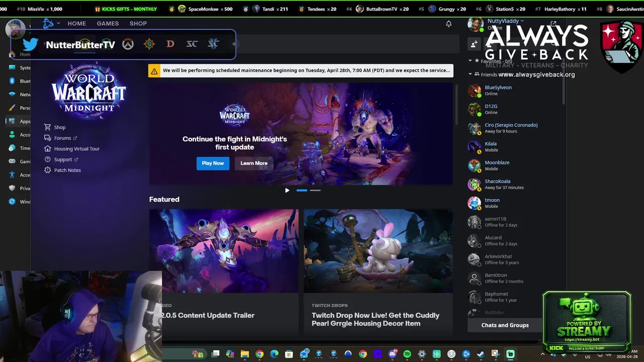The image size is (644, 362).
Task: Click the NuttyVladdy profile avatar
Action: (x=475, y=24)
